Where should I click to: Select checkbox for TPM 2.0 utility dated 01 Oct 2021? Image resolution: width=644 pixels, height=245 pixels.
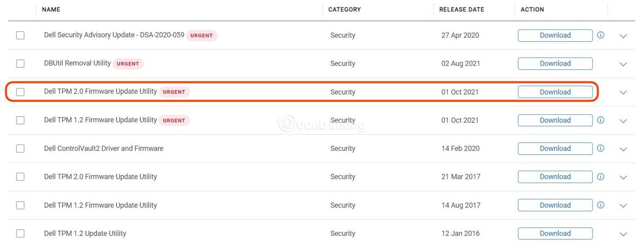(x=20, y=92)
